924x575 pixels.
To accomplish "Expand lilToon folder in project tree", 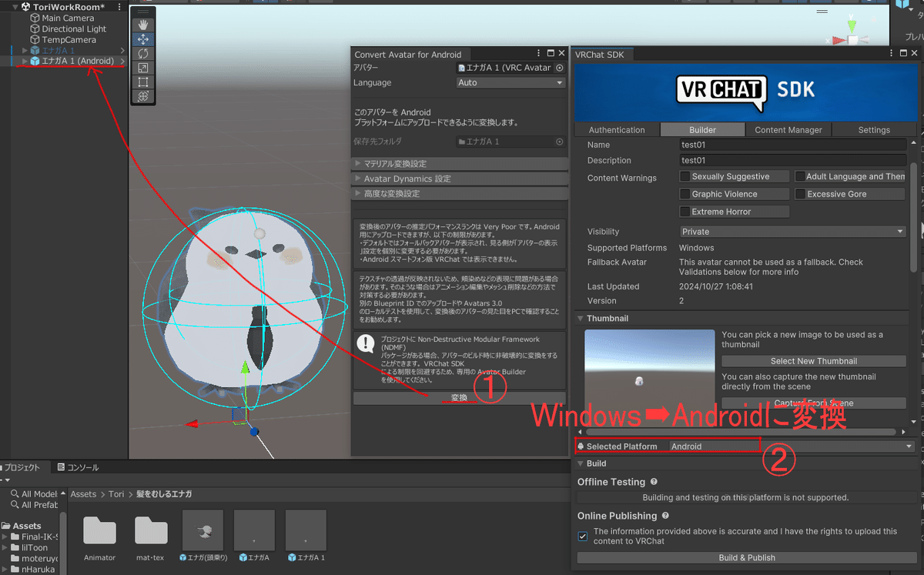I will coord(5,548).
